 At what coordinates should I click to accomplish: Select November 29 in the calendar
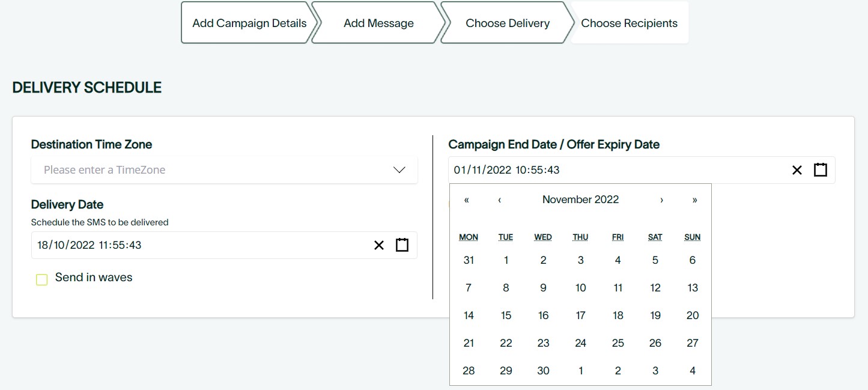[x=506, y=371]
